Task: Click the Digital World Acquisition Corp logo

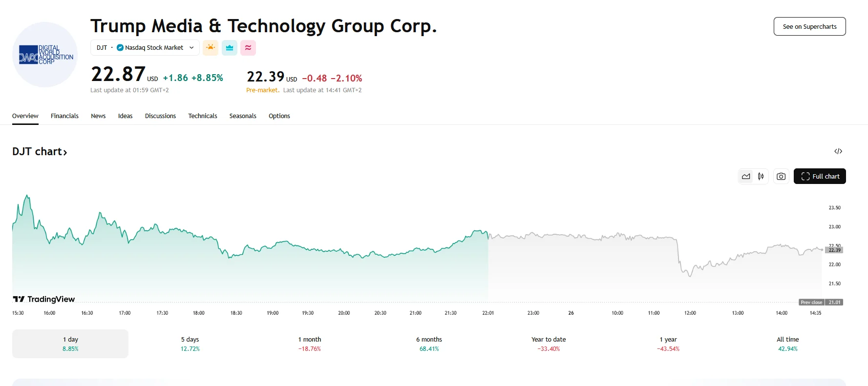Action: (x=44, y=55)
